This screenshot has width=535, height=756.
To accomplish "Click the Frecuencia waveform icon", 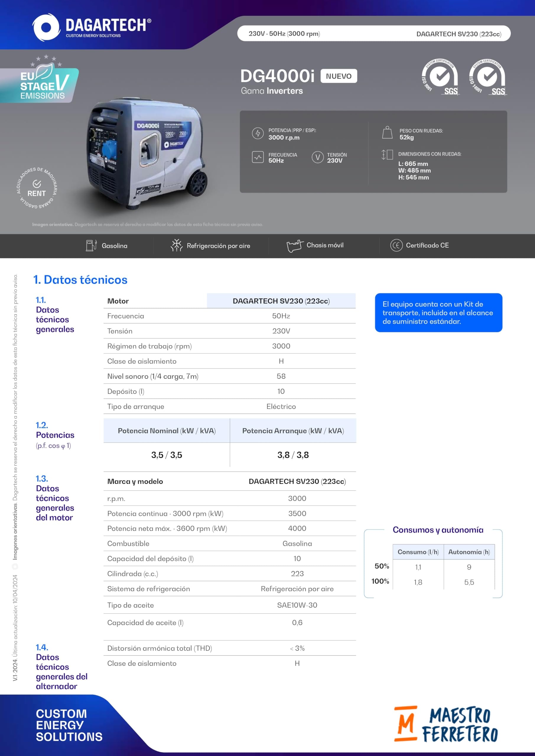I will [258, 157].
